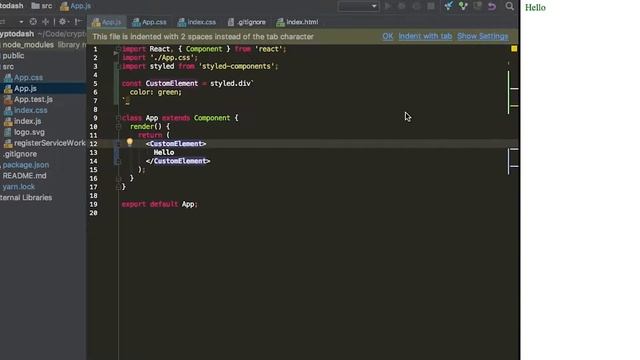Image resolution: width=640 pixels, height=360 pixels.
Task: Open project panel settings gear
Action: coord(62,22)
